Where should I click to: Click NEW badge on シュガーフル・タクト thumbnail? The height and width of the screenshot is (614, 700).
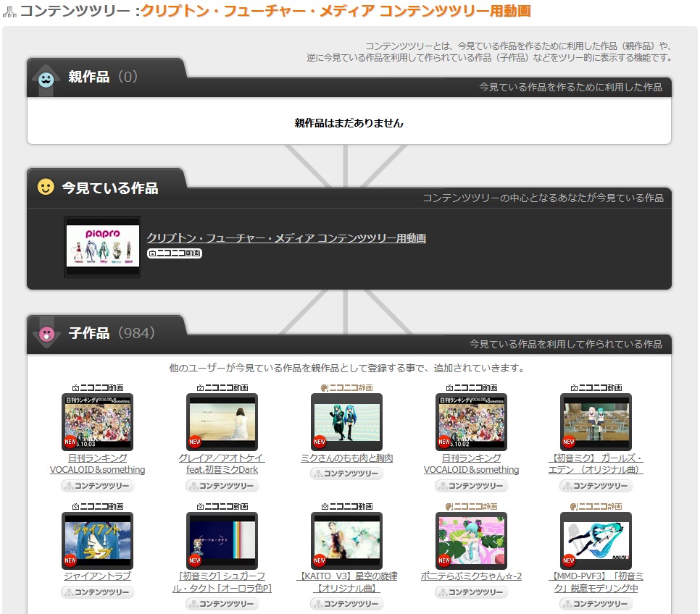195,560
